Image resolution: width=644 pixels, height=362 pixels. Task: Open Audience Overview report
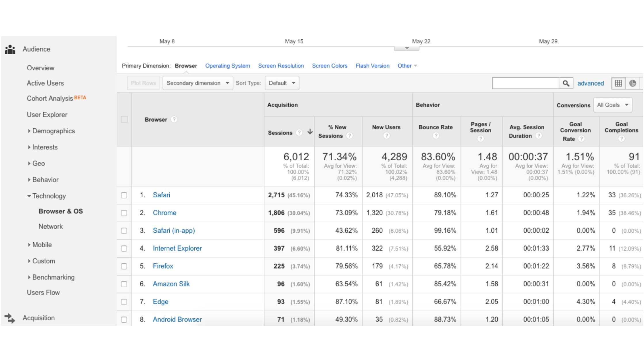coord(41,68)
